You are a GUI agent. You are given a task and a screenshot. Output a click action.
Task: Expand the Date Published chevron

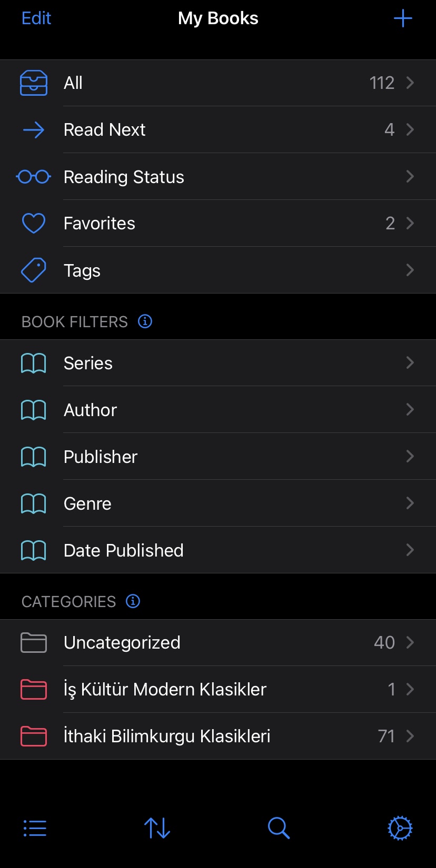[x=410, y=550]
